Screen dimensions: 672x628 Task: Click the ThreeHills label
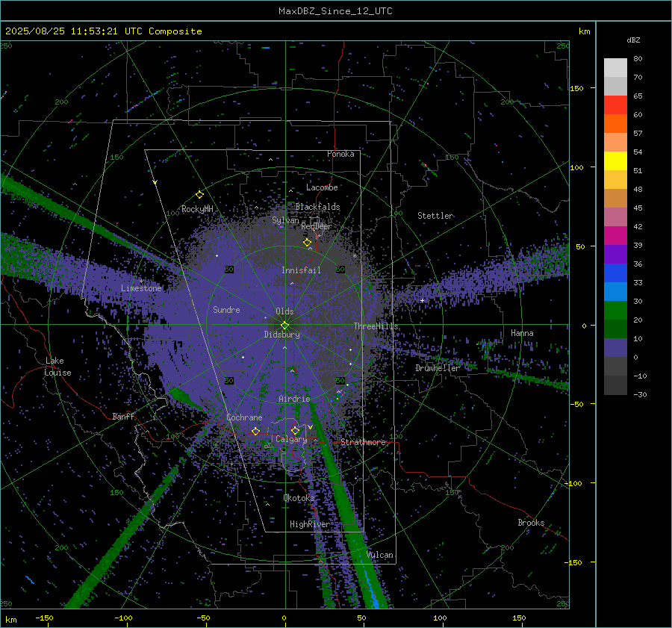376,326
